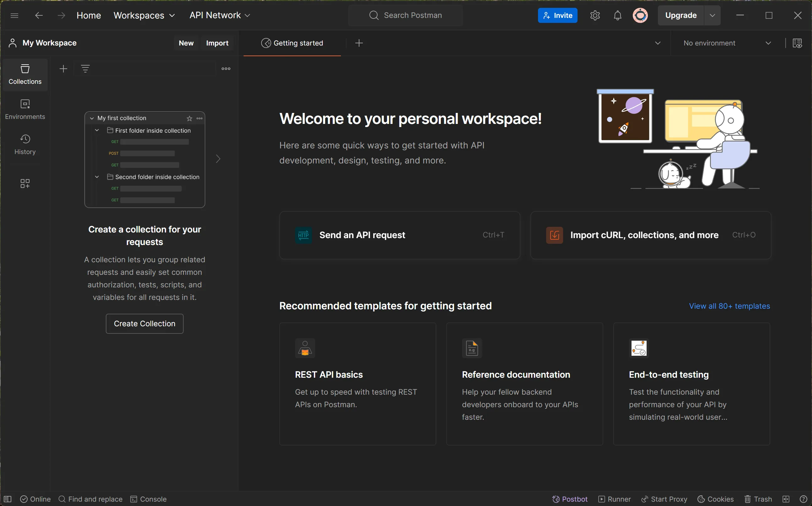Image resolution: width=812 pixels, height=506 pixels.
Task: Click the New button
Action: (x=186, y=43)
